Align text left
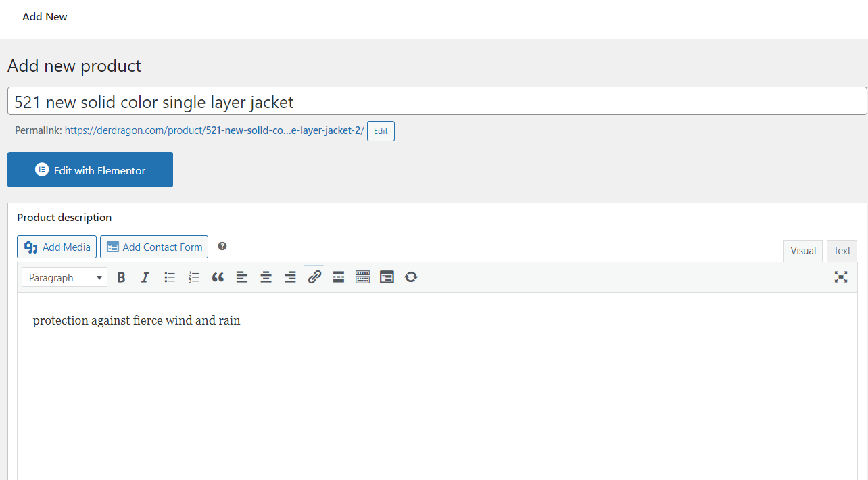868x480 pixels. [x=242, y=277]
